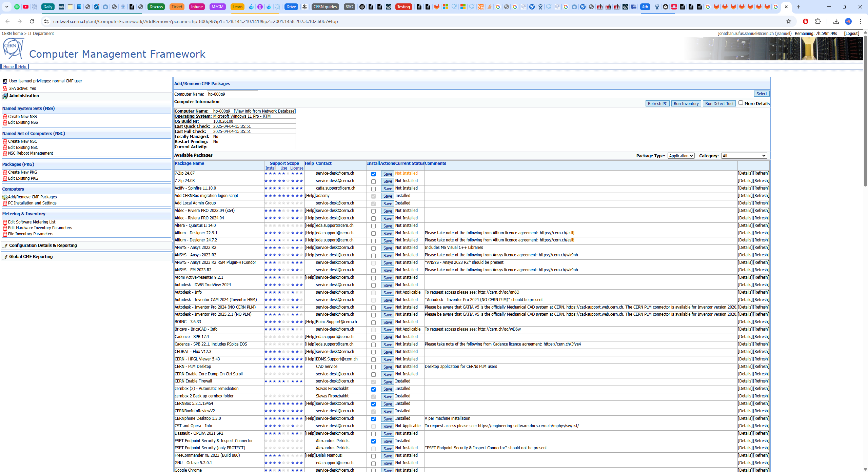Open the browser Downloads icon
868x472 pixels.
click(x=836, y=21)
